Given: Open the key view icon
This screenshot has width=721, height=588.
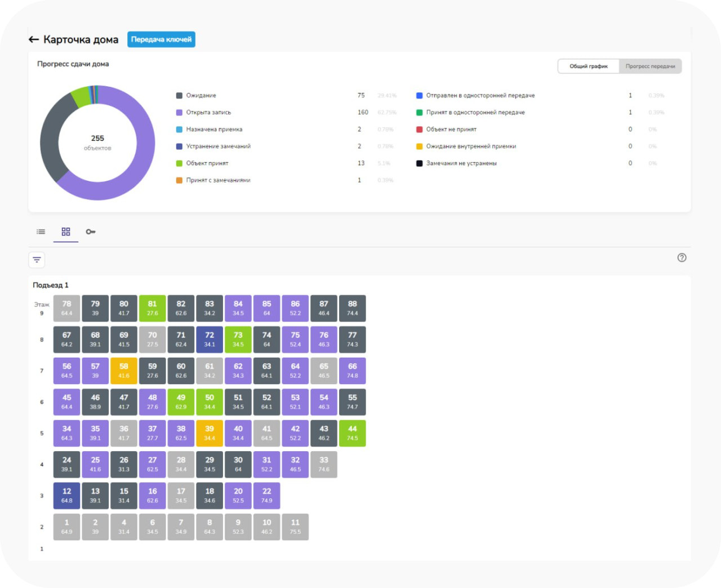Looking at the screenshot, I should point(91,231).
